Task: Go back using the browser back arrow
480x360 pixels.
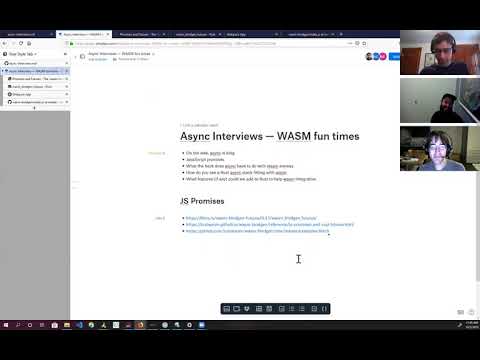Action: (5, 43)
